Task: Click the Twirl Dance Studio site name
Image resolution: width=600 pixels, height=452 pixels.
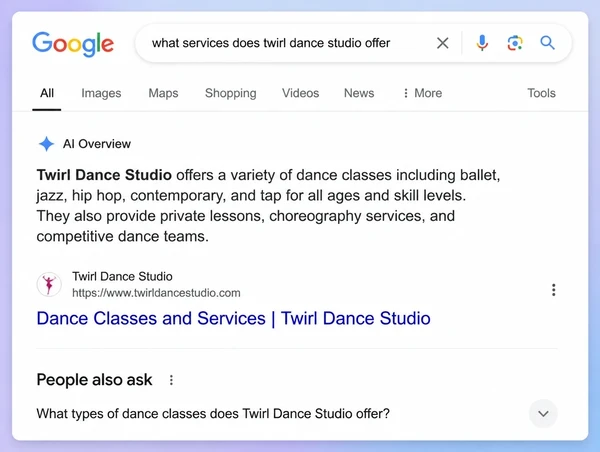Action: (x=122, y=276)
